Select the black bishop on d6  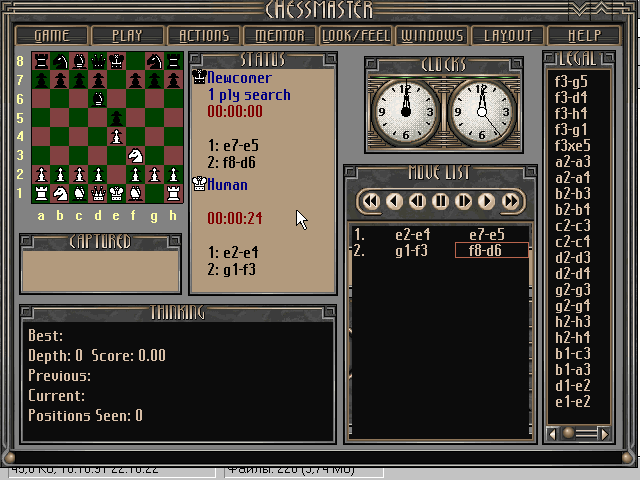click(98, 99)
